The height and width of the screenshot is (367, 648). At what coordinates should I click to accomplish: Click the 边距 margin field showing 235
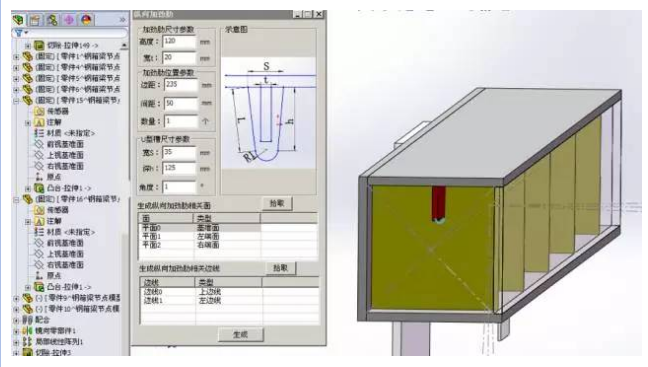point(181,85)
